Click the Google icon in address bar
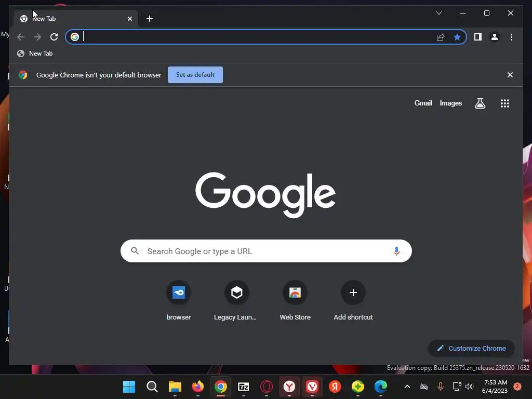The image size is (532, 399). 75,37
